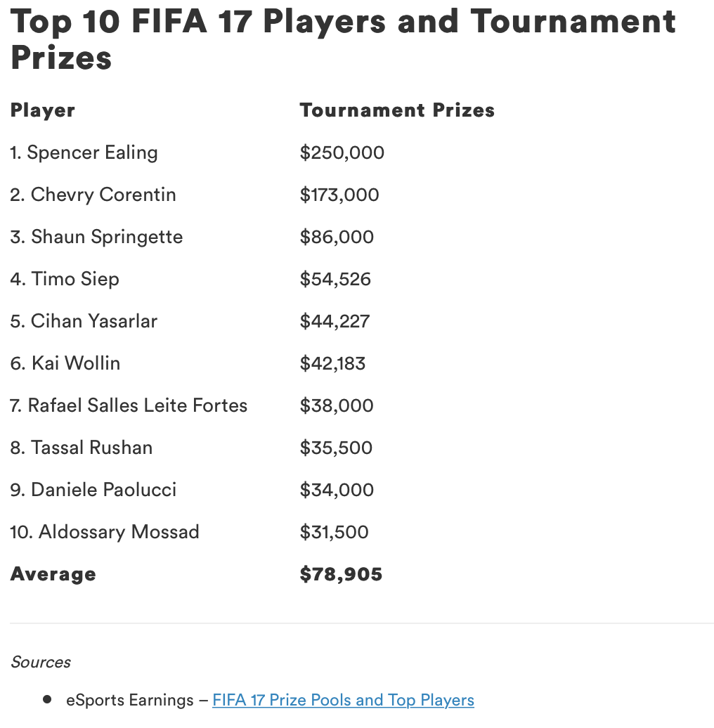
Task: Click the Tournament Prizes column header
Action: point(397,110)
